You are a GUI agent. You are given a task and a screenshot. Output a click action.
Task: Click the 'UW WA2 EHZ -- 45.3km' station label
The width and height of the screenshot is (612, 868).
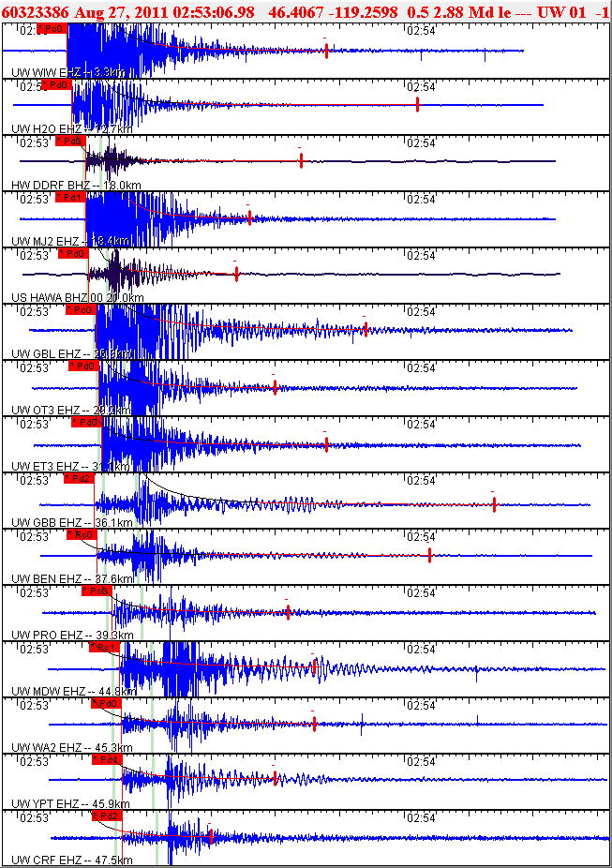tap(72, 748)
